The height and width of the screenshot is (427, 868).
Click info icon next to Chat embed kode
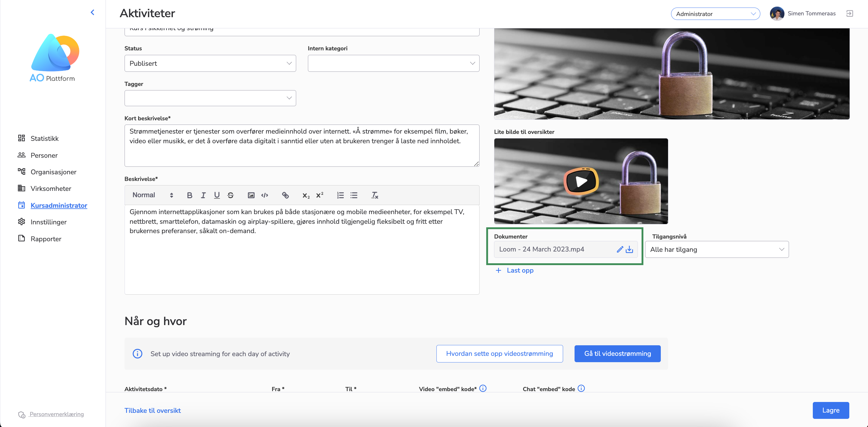point(581,388)
